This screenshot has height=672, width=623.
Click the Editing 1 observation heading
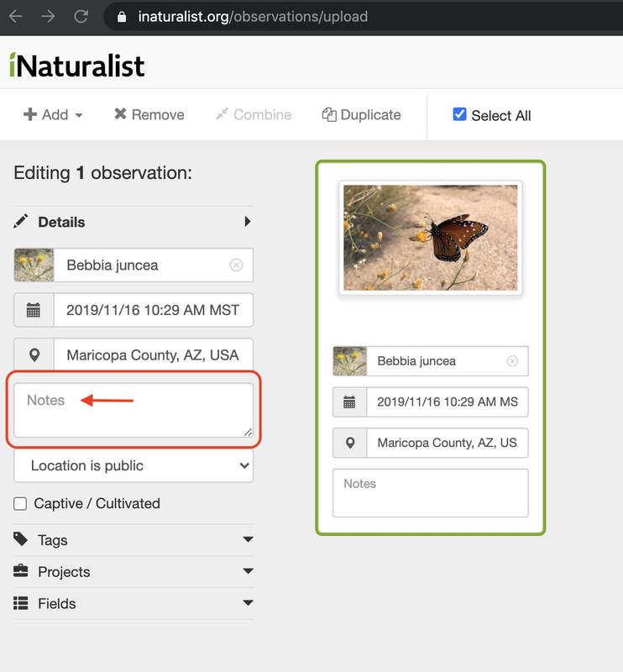click(102, 173)
